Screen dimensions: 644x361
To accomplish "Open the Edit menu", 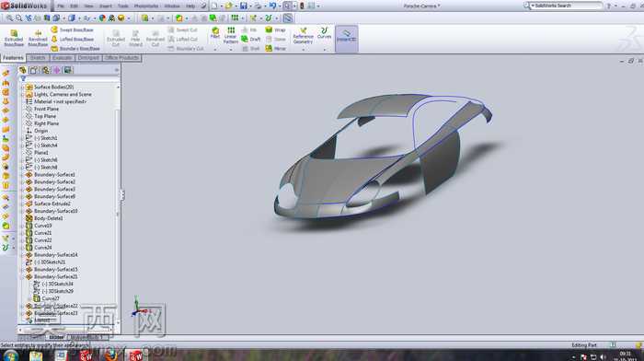I will [x=74, y=6].
